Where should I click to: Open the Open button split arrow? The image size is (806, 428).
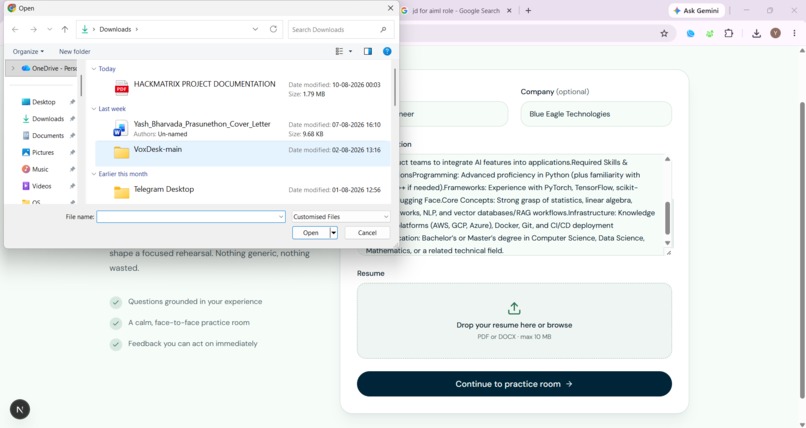tap(334, 233)
